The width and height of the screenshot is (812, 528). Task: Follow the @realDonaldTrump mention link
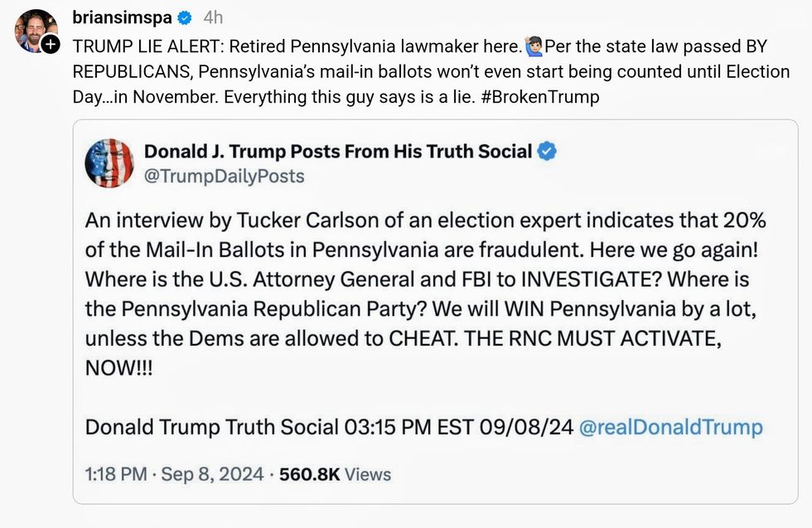pyautogui.click(x=671, y=428)
